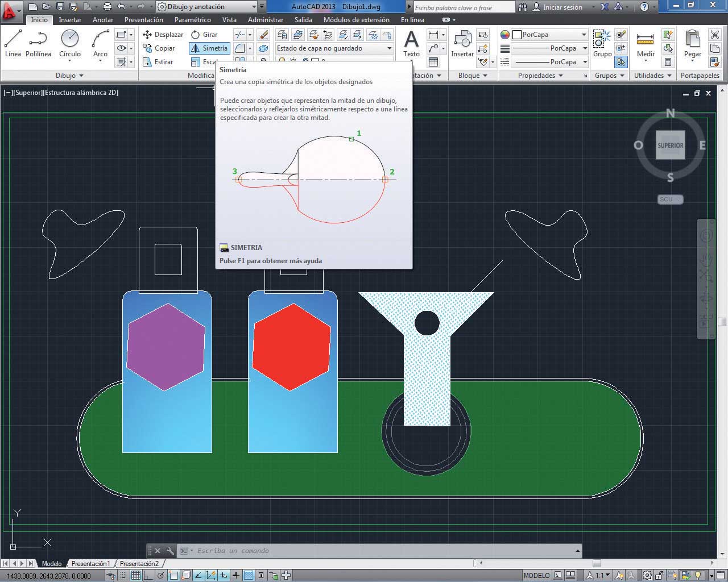Click the SUPERIOR face of the ViewCube
This screenshot has height=582, width=728.
coord(670,145)
